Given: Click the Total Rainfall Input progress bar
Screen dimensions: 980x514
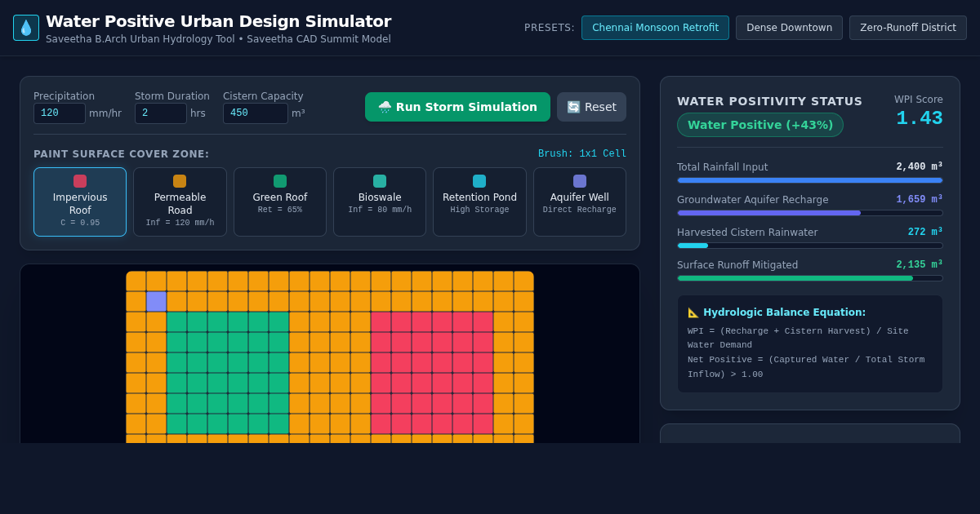Looking at the screenshot, I should click(x=810, y=180).
